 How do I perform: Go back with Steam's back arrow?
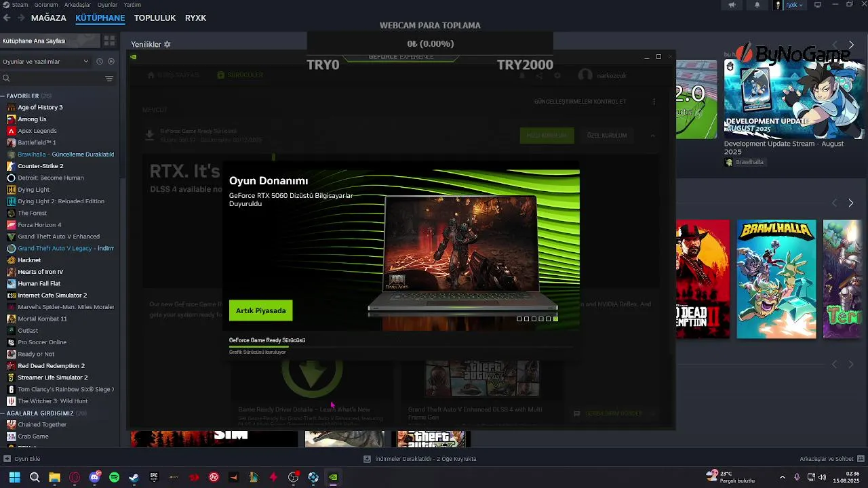tap(7, 18)
